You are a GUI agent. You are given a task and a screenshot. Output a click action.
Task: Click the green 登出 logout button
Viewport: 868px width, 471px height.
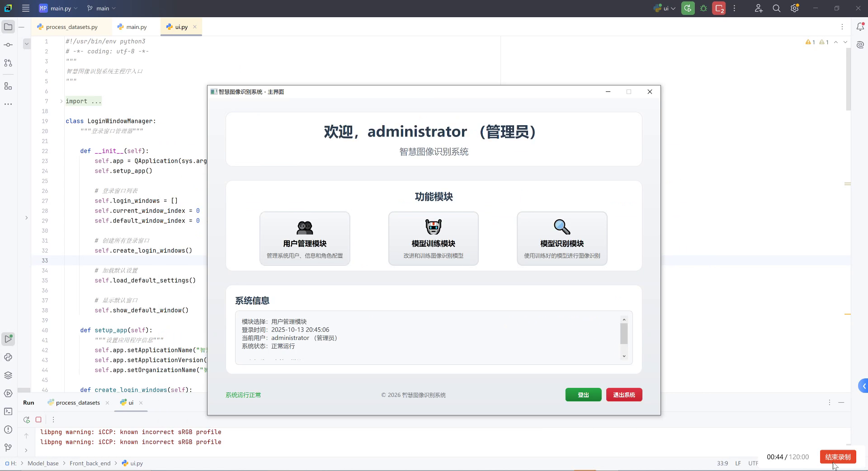[x=583, y=395]
